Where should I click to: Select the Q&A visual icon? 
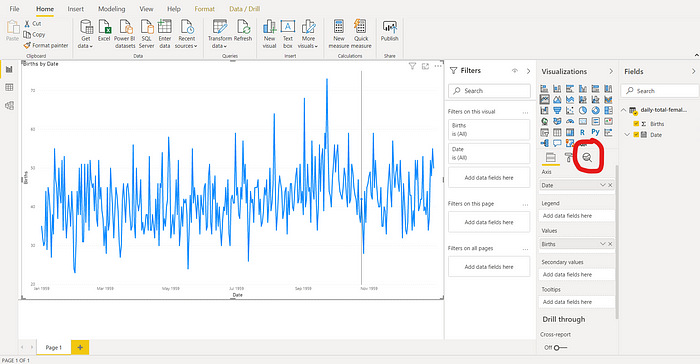click(557, 143)
